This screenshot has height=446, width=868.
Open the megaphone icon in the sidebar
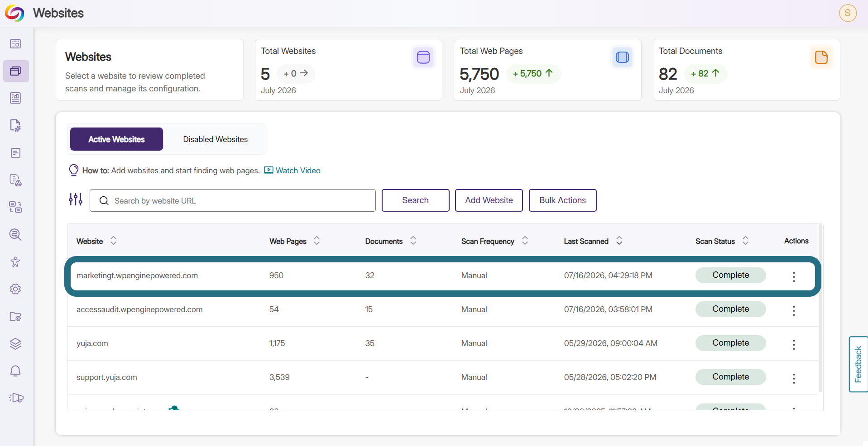pos(16,398)
